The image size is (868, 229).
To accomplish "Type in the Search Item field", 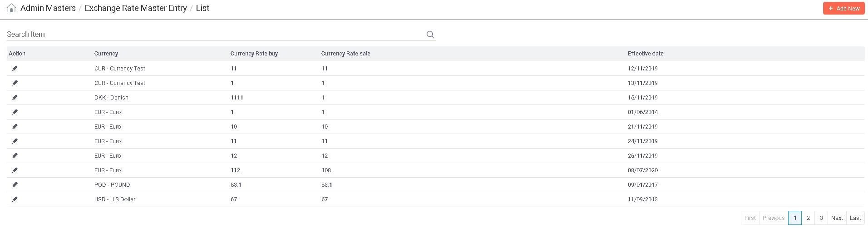I will [213, 35].
